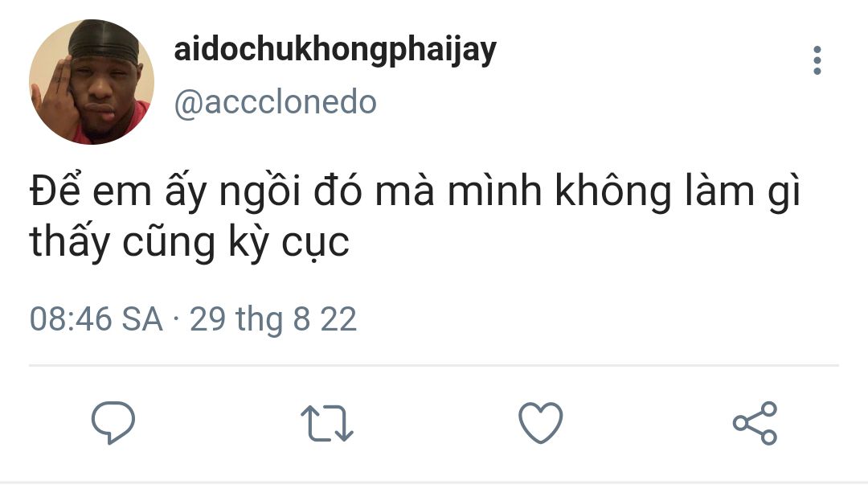The height and width of the screenshot is (497, 868).
Task: Click the divider line under the timestamp
Action: pyautogui.click(x=434, y=365)
